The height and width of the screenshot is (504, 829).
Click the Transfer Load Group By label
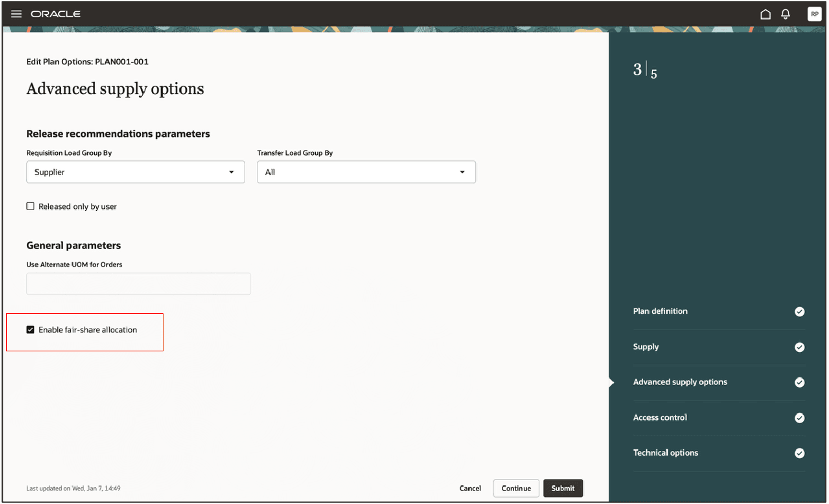[x=295, y=153]
